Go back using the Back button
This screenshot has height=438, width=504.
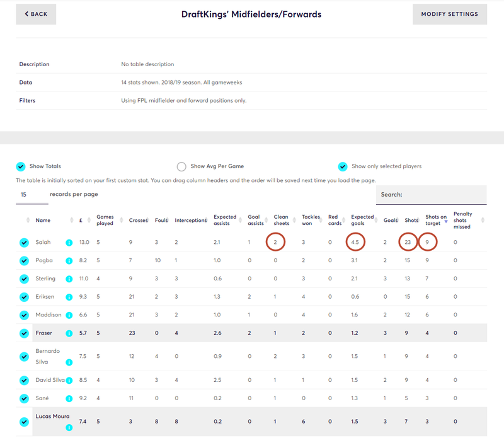pyautogui.click(x=36, y=14)
